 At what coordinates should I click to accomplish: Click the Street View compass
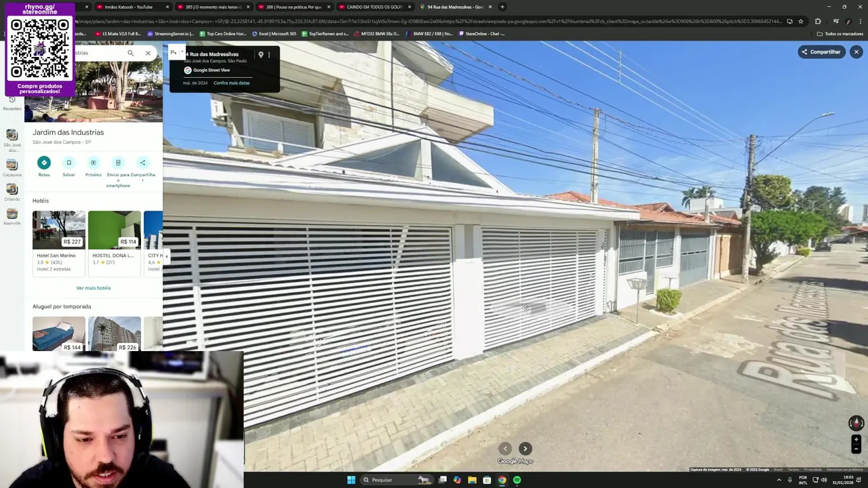[856, 423]
